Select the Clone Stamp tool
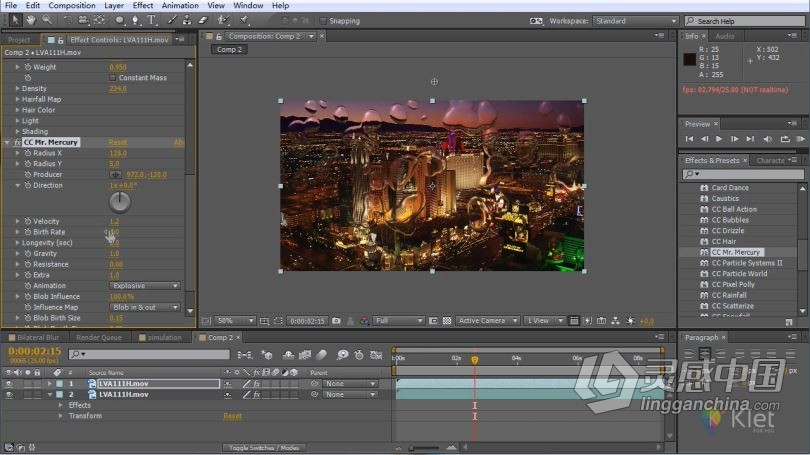810x455 pixels. [187, 20]
